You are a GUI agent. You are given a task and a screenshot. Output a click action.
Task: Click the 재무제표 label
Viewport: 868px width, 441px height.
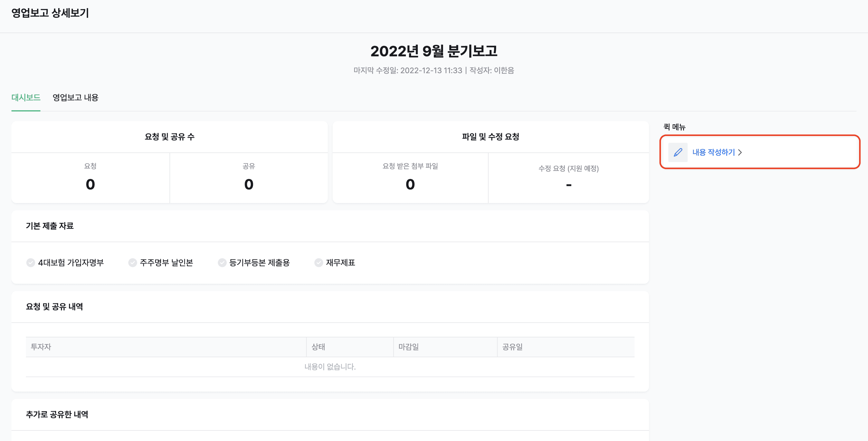(340, 263)
